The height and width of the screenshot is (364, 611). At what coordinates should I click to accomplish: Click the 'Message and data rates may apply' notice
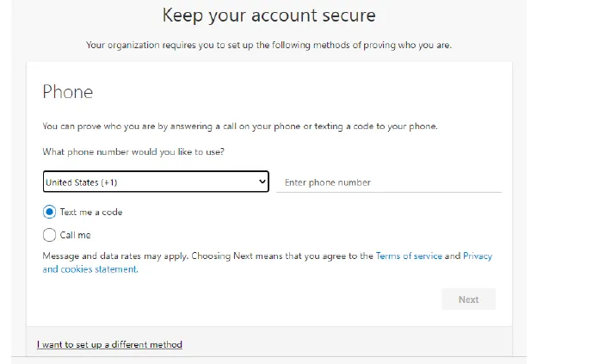(x=114, y=256)
